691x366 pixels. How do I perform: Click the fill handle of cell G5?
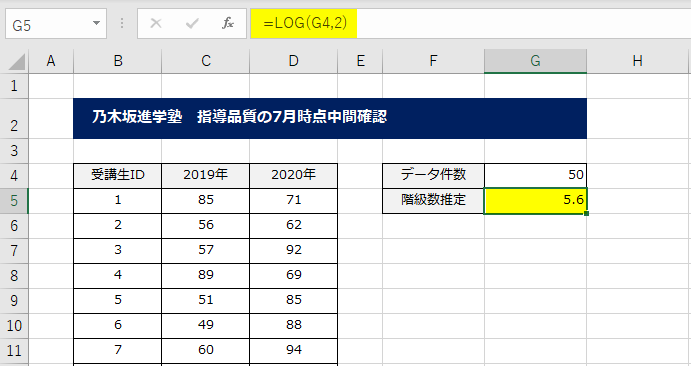click(x=587, y=214)
